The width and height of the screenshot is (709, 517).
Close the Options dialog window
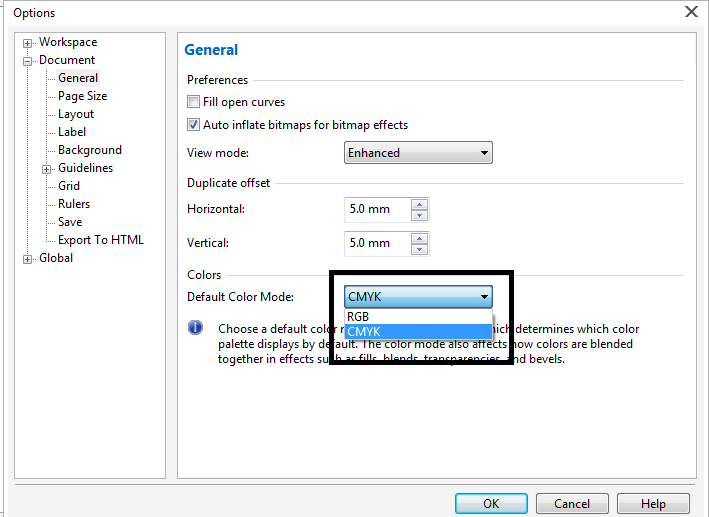[690, 12]
